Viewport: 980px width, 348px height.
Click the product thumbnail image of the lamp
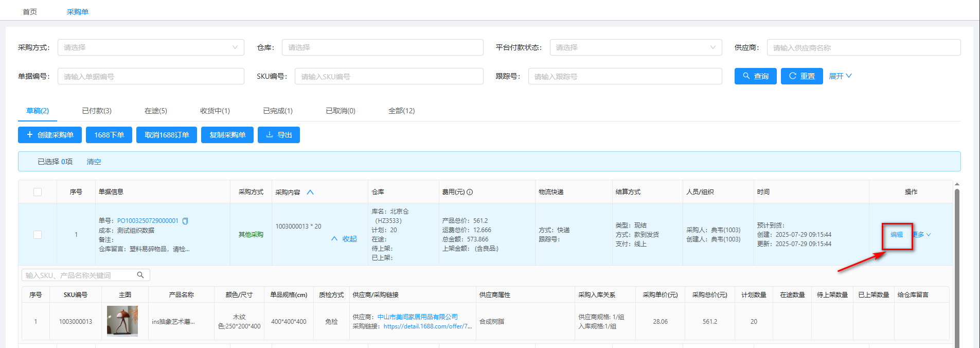122,321
